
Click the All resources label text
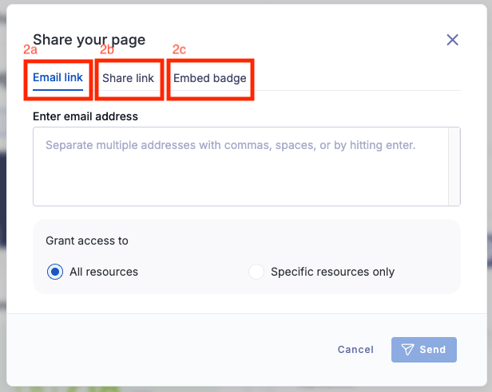pos(104,272)
